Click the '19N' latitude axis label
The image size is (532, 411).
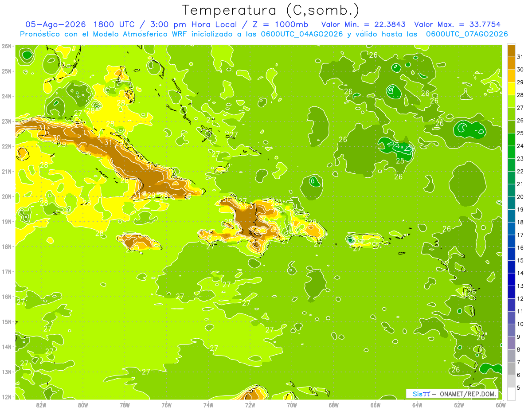click(7, 221)
